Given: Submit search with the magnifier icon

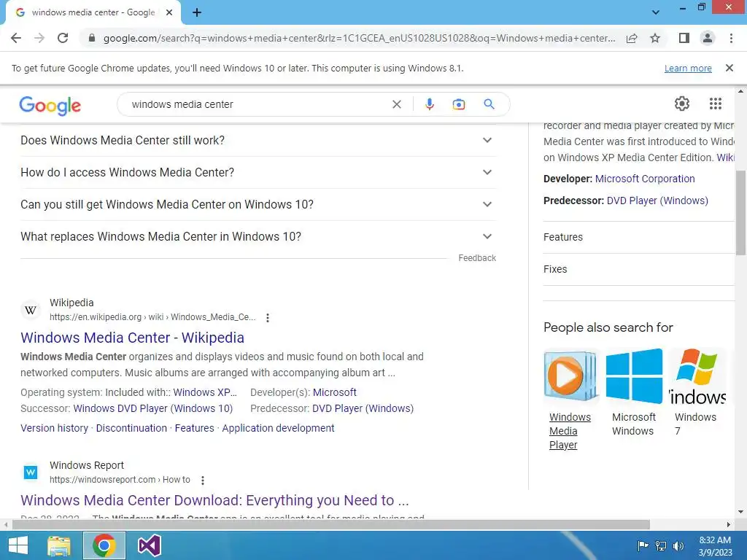Looking at the screenshot, I should pos(489,104).
